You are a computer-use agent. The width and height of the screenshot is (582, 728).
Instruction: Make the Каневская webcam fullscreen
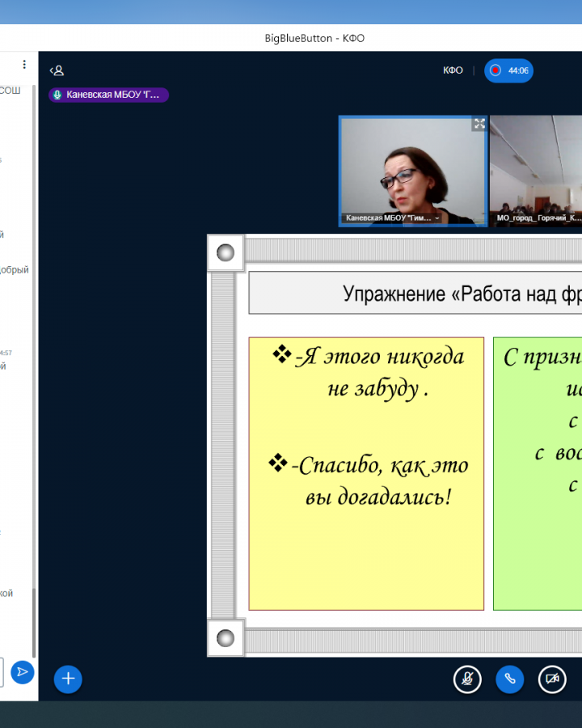479,124
